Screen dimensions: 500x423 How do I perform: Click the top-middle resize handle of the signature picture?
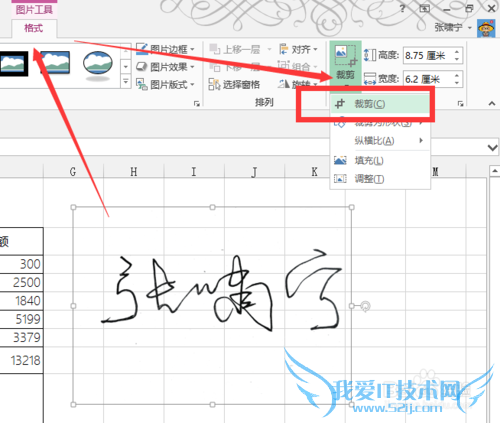click(212, 207)
